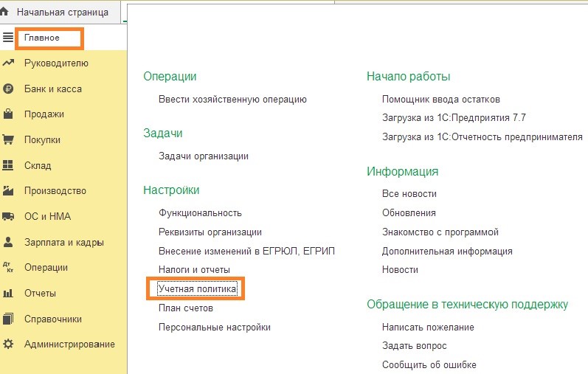The height and width of the screenshot is (374, 588).
Task: Click the Настройки group heading
Action: coord(171,190)
